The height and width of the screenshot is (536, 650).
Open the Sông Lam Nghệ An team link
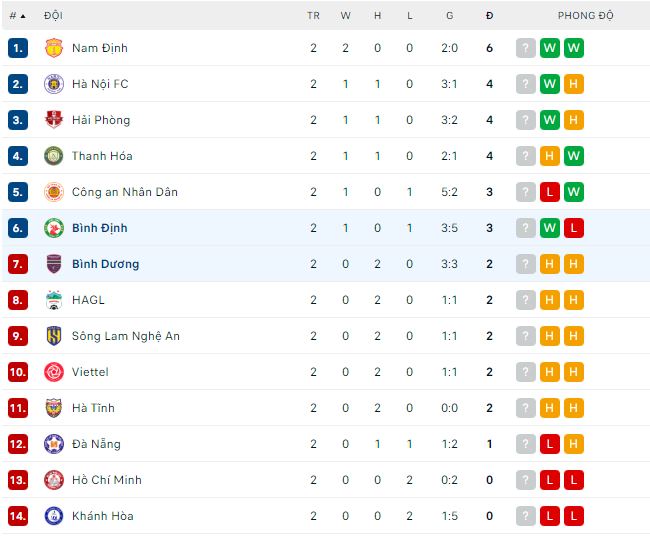coord(125,336)
